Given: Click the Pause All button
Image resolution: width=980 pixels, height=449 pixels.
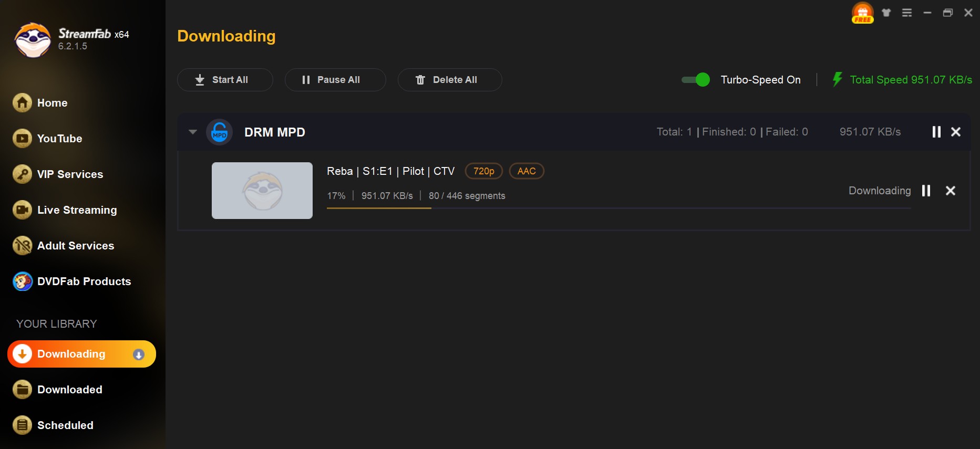Looking at the screenshot, I should tap(335, 80).
